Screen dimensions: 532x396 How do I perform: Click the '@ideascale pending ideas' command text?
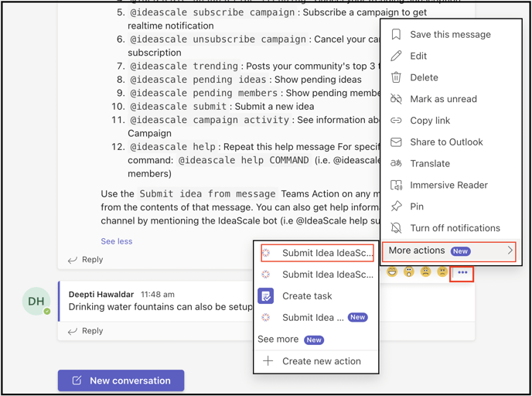(x=198, y=80)
